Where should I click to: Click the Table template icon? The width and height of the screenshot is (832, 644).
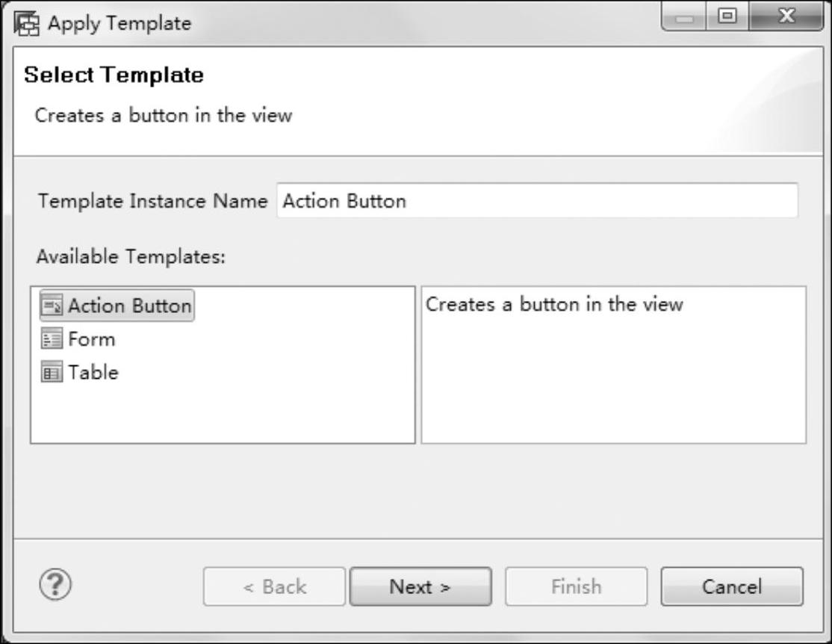point(52,372)
